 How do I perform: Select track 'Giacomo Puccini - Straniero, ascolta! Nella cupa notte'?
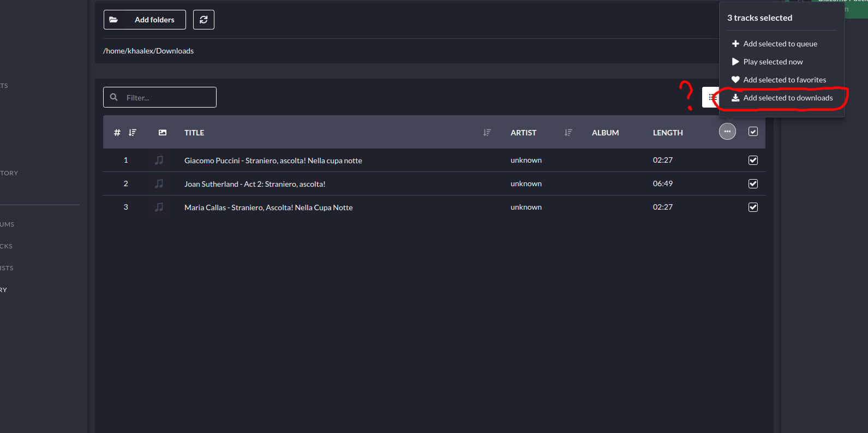tap(273, 161)
